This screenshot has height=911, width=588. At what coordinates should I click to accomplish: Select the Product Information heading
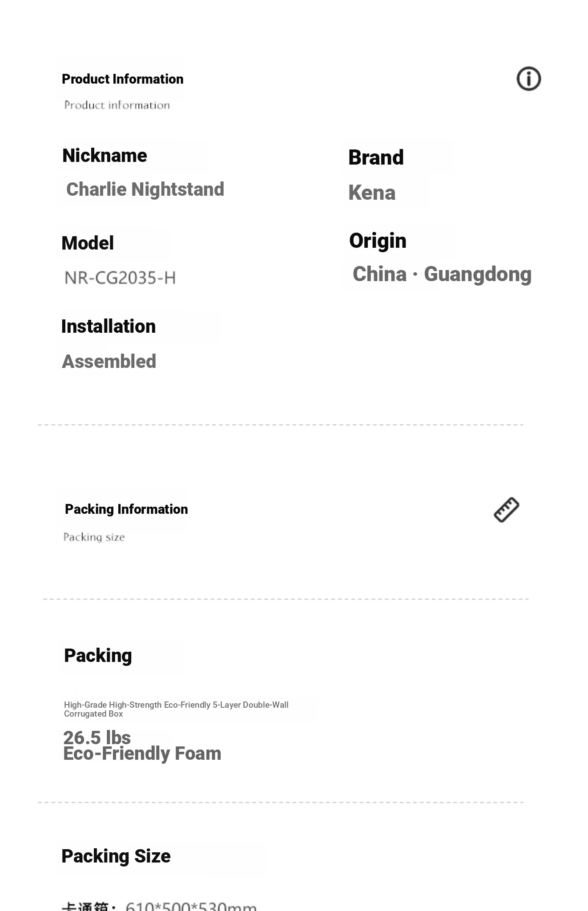pyautogui.click(x=122, y=79)
